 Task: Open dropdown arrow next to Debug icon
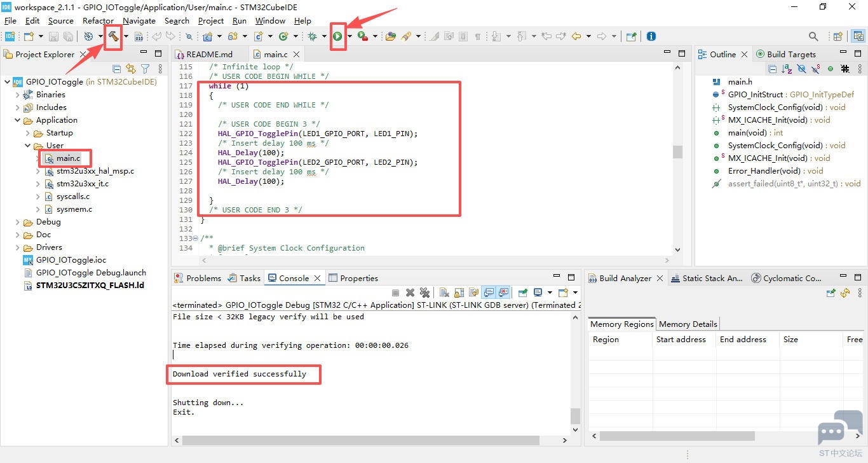(324, 36)
